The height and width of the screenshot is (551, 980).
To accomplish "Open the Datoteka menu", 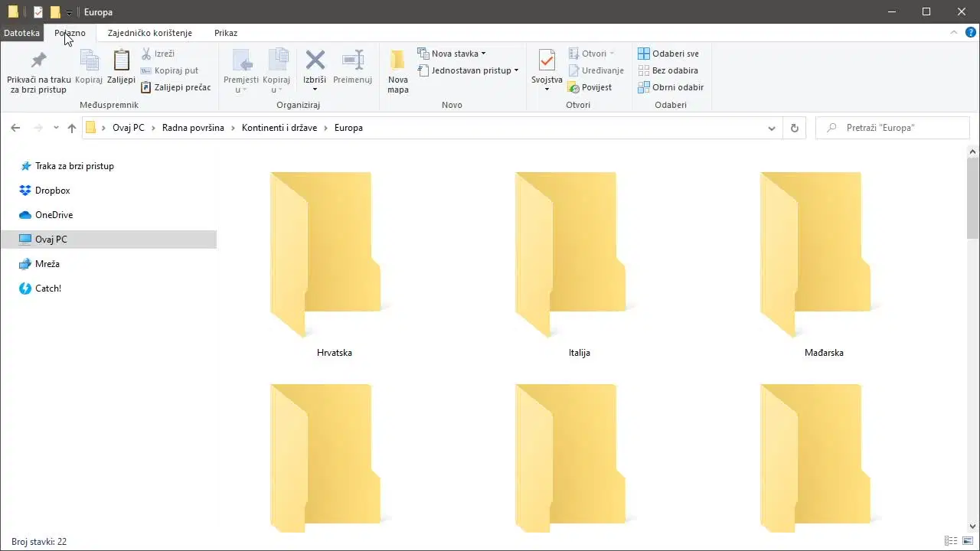I will tap(21, 33).
